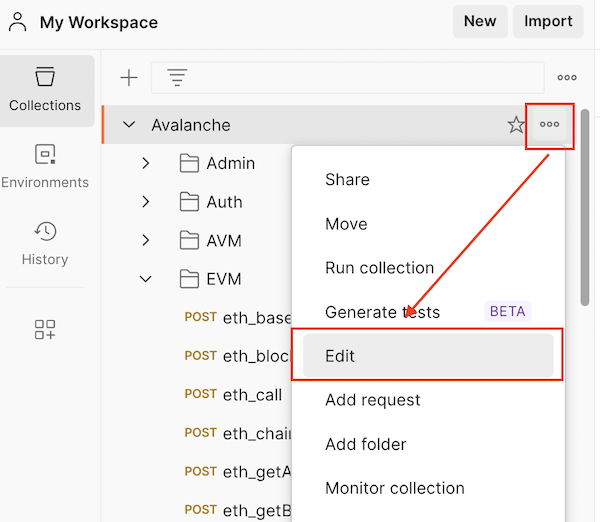
Task: Choose Run collection in the menu
Action: pyautogui.click(x=379, y=268)
